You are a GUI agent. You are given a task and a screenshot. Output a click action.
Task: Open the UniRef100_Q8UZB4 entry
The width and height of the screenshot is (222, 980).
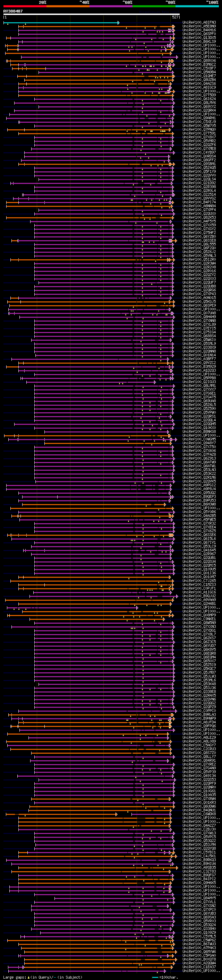(x=199, y=80)
